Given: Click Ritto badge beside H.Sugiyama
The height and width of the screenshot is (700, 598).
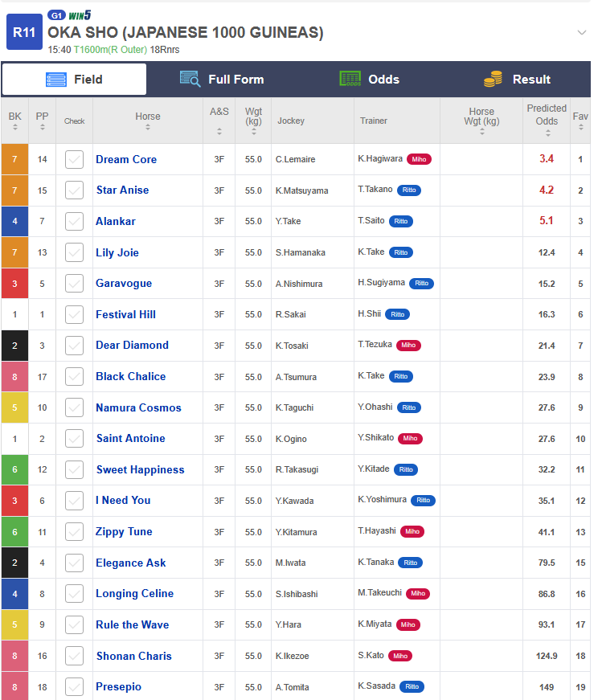Looking at the screenshot, I should tap(422, 284).
